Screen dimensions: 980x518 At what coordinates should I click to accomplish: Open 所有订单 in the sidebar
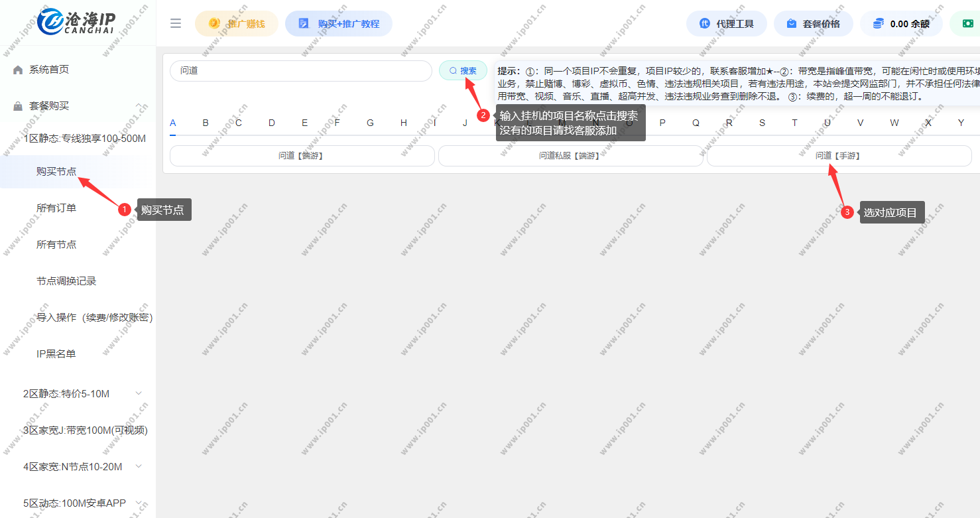[56, 208]
